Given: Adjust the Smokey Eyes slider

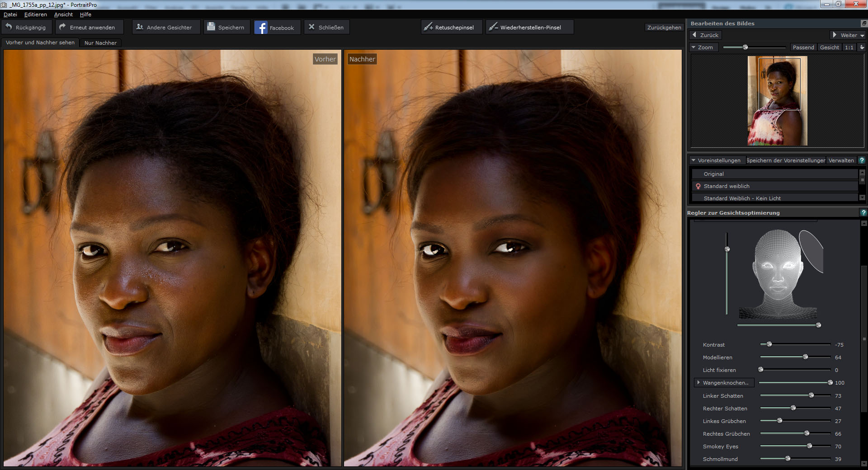Looking at the screenshot, I should coord(810,446).
